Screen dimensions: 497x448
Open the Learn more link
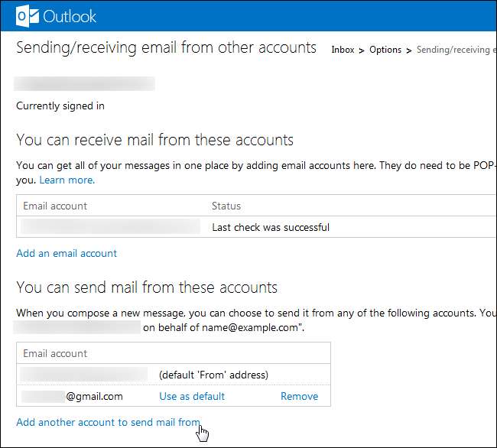[x=67, y=180]
